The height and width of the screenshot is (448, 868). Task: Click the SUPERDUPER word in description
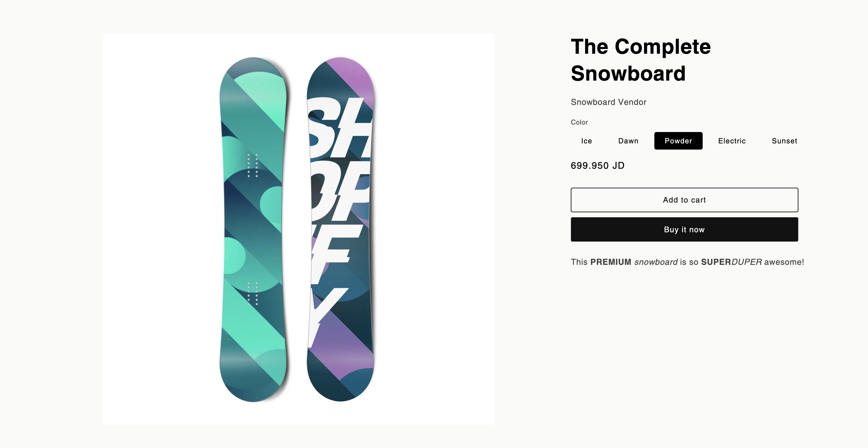[731, 262]
